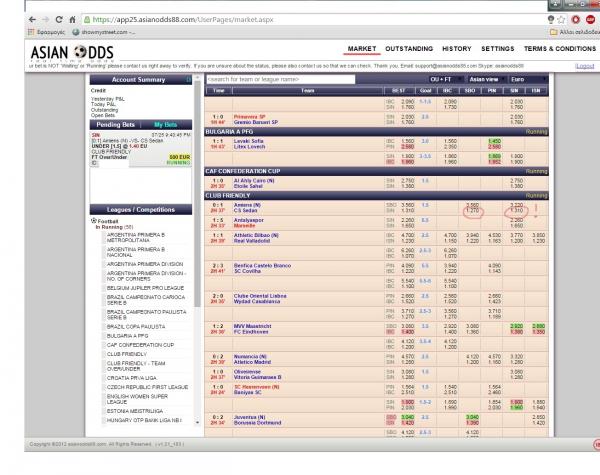Go back using the browser back arrow
This screenshot has width=600, height=475.
click(x=33, y=20)
